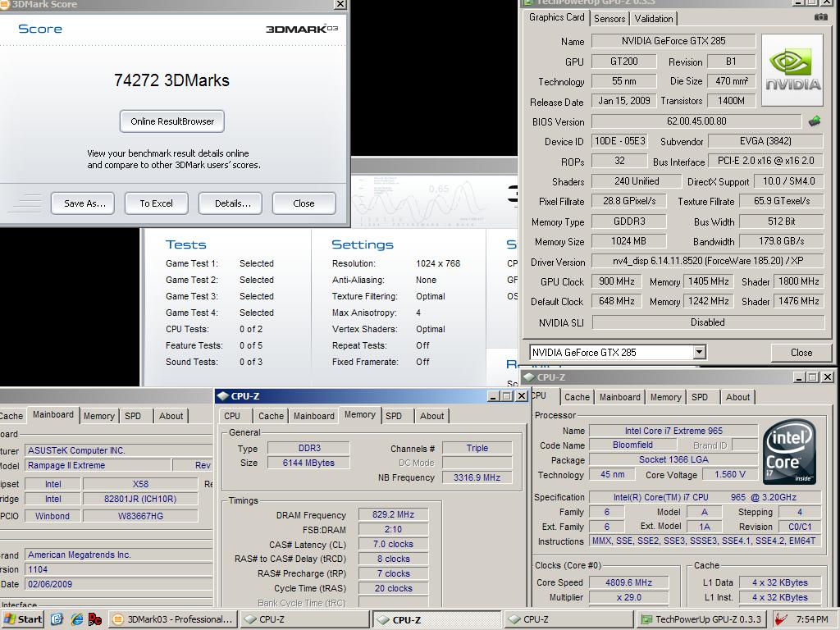Click the Core Voltage 1.560 V field
This screenshot has height=630, width=840.
(729, 474)
